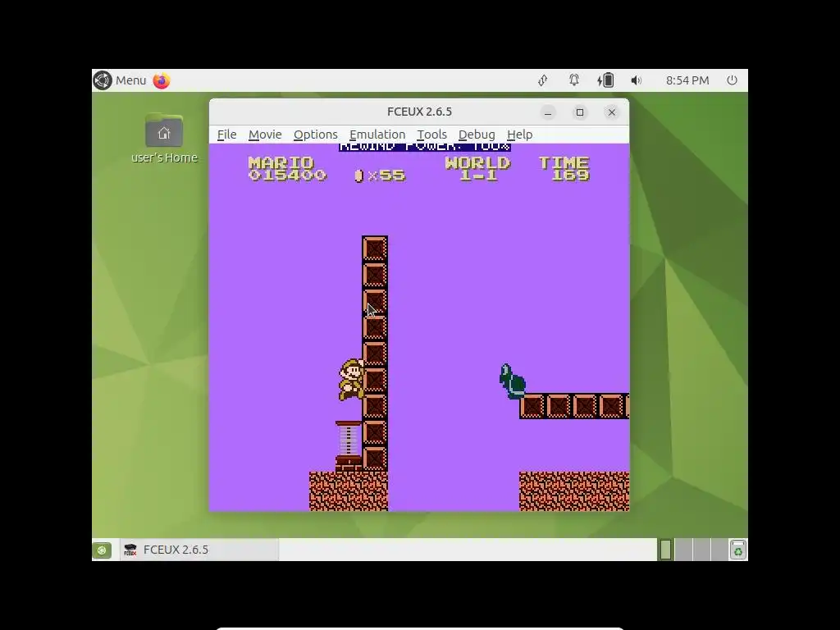Screen dimensions: 840x630
Task: Switch to the fourth workspace in switcher
Action: pyautogui.click(x=719, y=550)
